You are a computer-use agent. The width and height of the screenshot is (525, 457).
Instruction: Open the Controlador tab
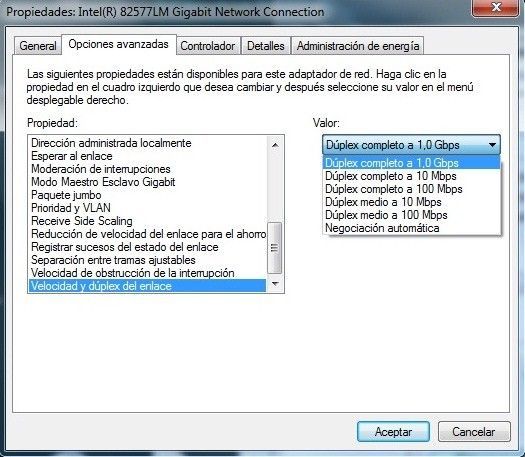(208, 46)
